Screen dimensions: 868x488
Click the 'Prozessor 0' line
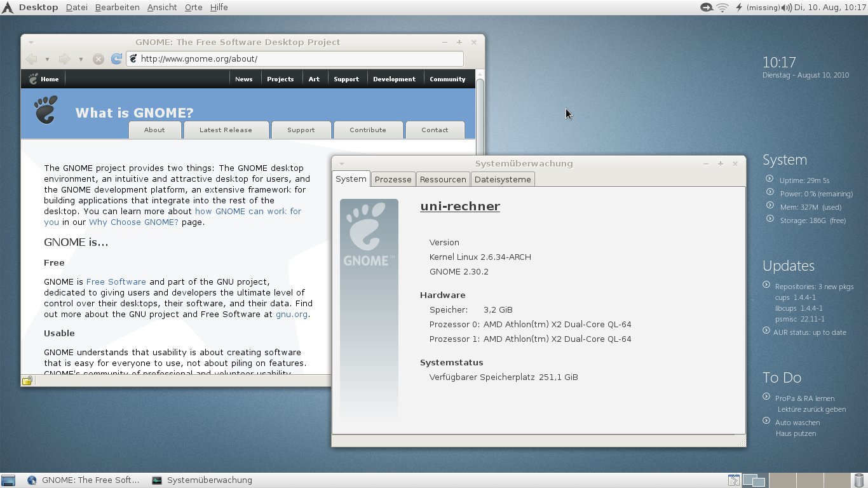pos(531,325)
